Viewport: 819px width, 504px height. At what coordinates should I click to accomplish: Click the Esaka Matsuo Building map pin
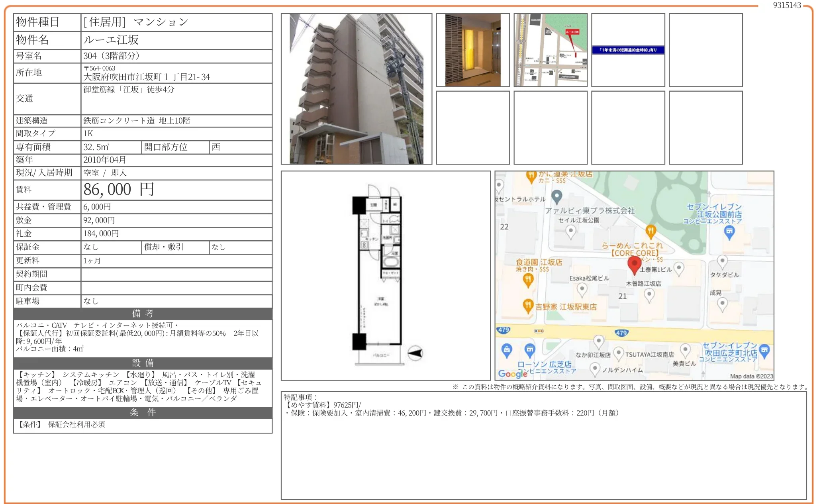point(582,289)
